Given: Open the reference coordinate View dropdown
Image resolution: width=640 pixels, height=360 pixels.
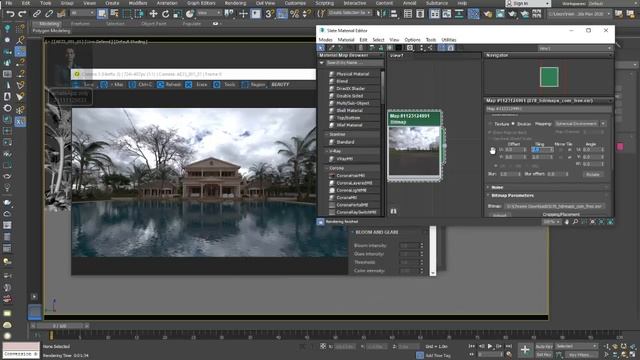Looking at the screenshot, I should (x=209, y=13).
